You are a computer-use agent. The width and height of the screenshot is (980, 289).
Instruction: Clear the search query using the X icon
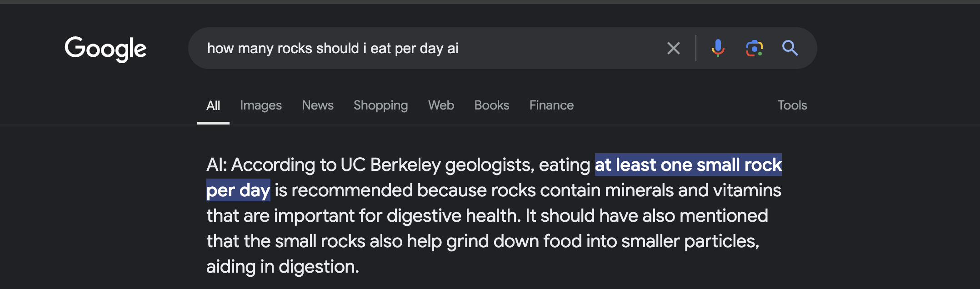point(674,48)
